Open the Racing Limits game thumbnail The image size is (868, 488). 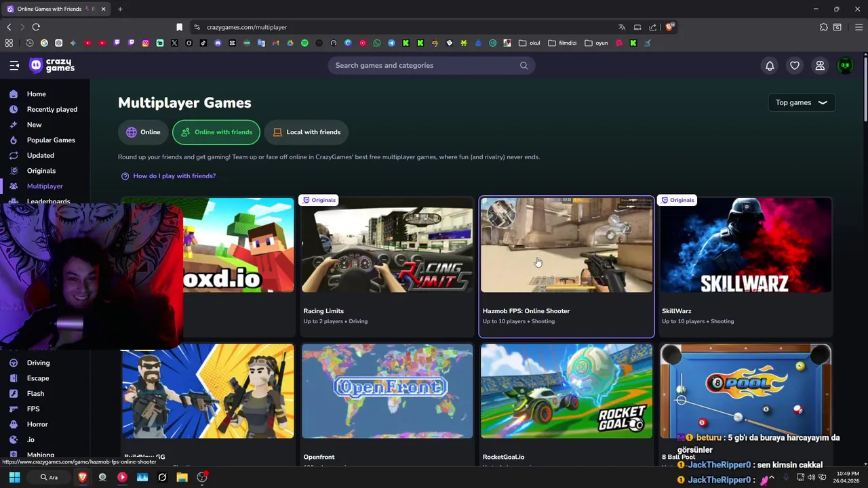387,245
